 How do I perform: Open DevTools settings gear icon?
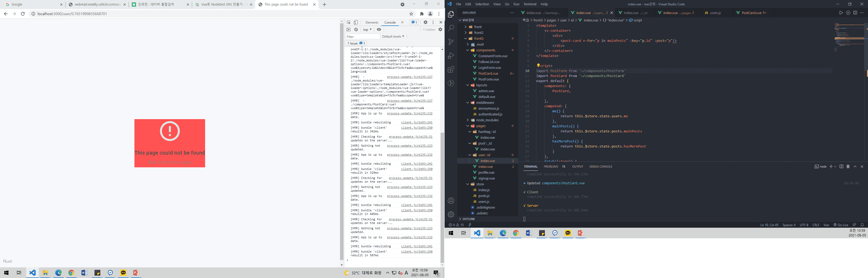point(426,22)
